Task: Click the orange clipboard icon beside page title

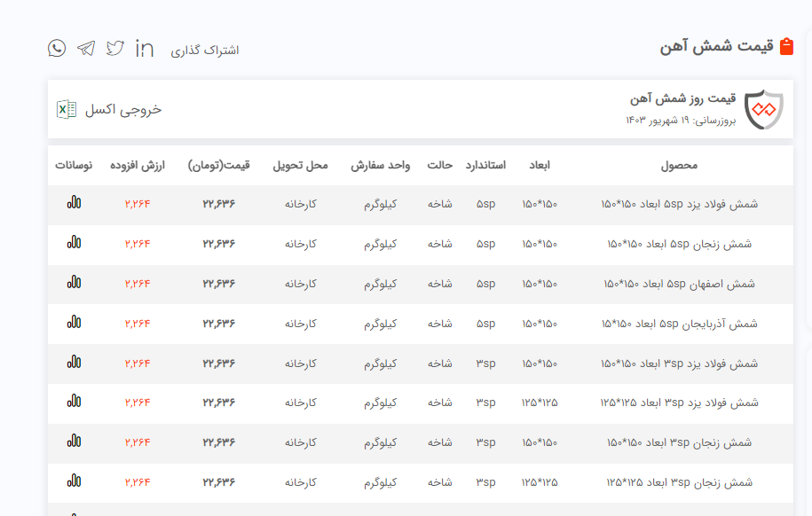Action: click(x=786, y=47)
